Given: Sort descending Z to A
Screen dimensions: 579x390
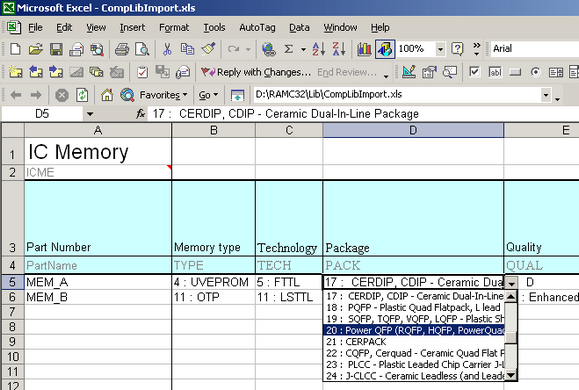Looking at the screenshot, I should tap(339, 49).
